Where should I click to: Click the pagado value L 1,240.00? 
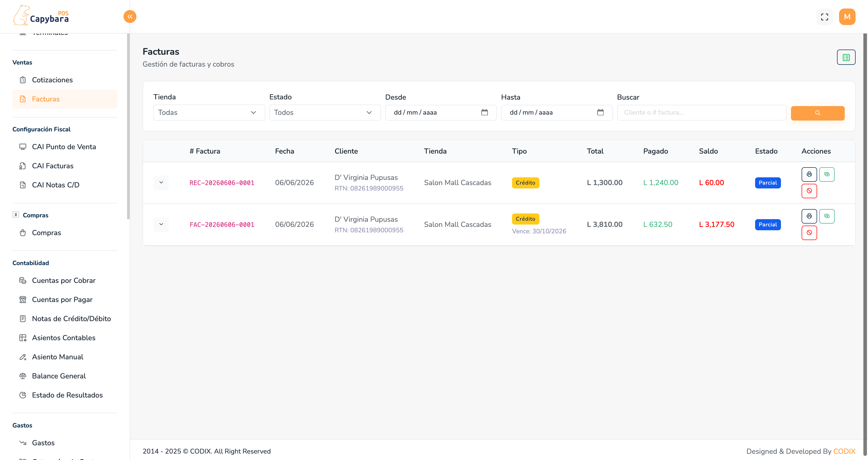click(661, 183)
